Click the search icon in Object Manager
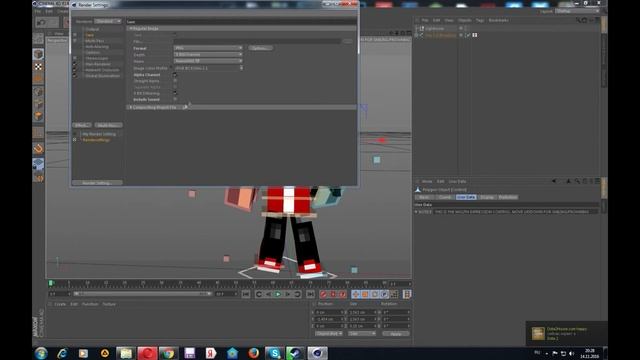Image resolution: width=640 pixels, height=360 pixels. 578,20
